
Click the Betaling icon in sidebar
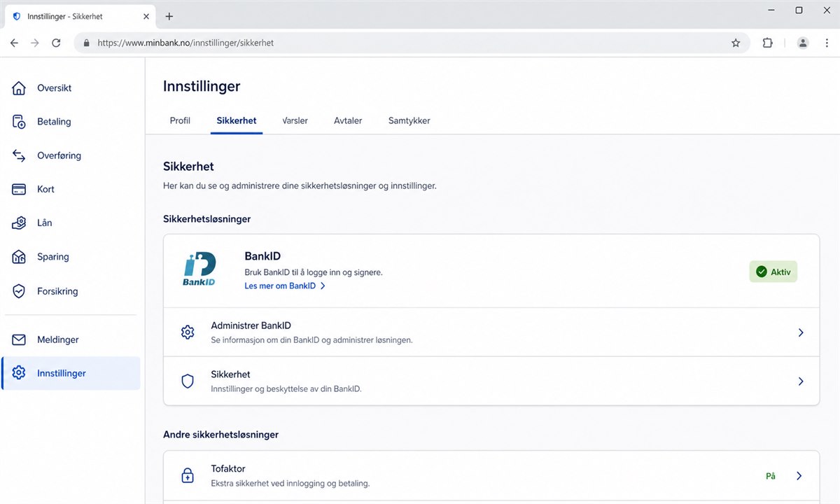19,122
